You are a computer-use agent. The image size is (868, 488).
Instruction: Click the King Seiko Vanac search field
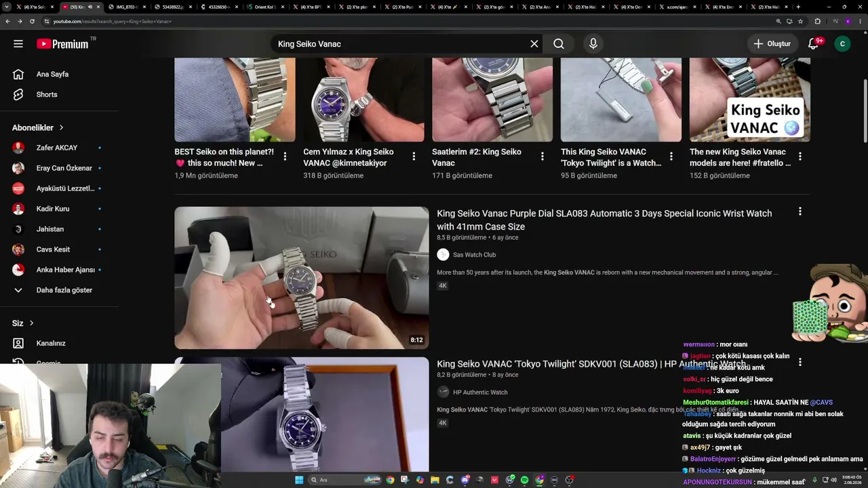[x=400, y=44]
